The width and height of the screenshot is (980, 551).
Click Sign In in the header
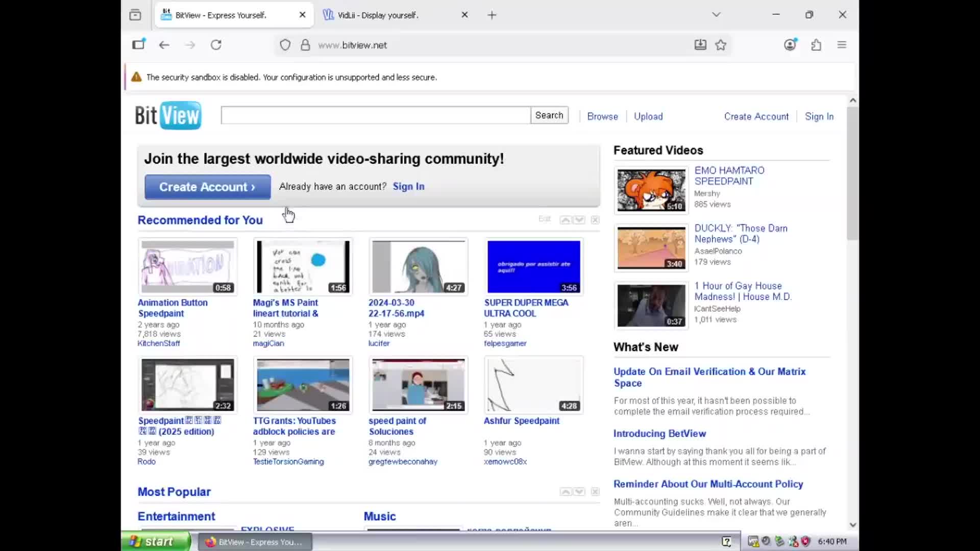coord(819,116)
